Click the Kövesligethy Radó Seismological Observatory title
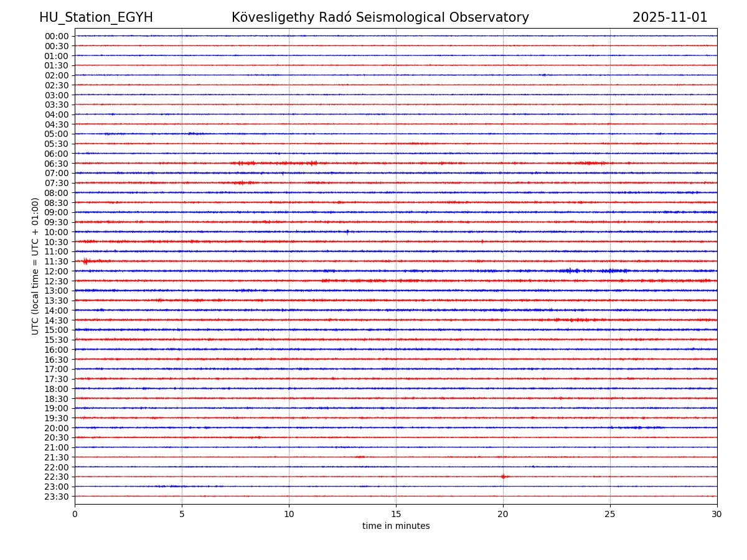 [x=380, y=17]
